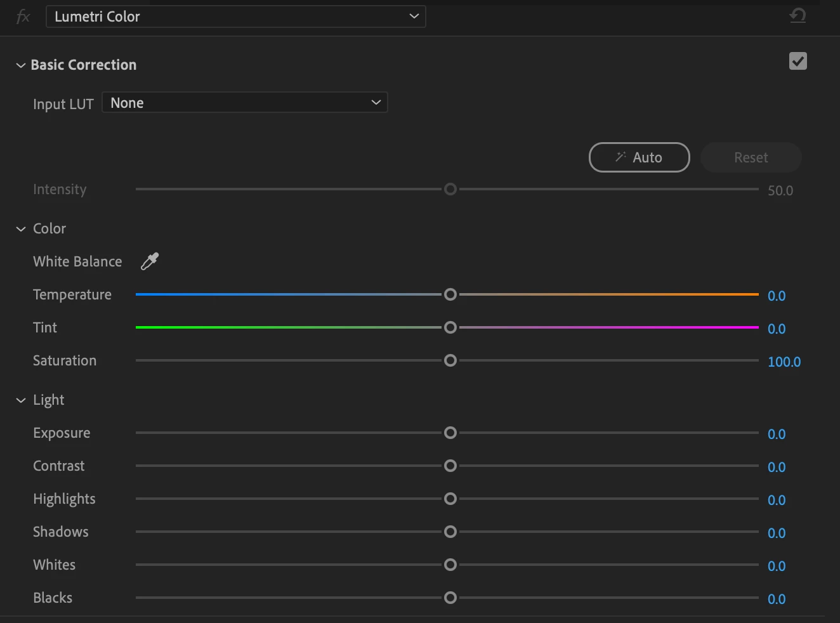Click the Blacks slider handle
The width and height of the screenshot is (840, 623).
tap(450, 598)
